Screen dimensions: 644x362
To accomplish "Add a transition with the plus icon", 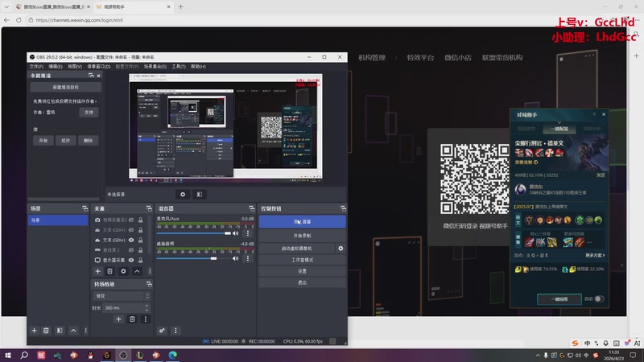I will tap(118, 319).
